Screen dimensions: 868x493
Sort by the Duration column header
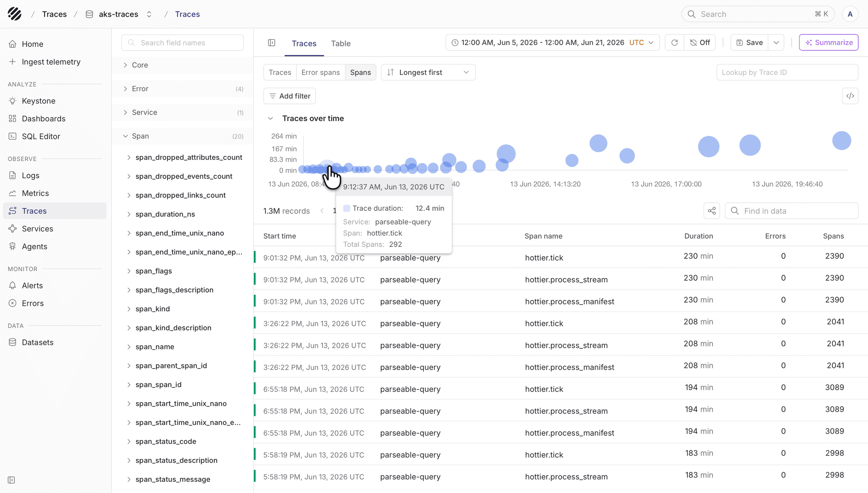point(698,236)
